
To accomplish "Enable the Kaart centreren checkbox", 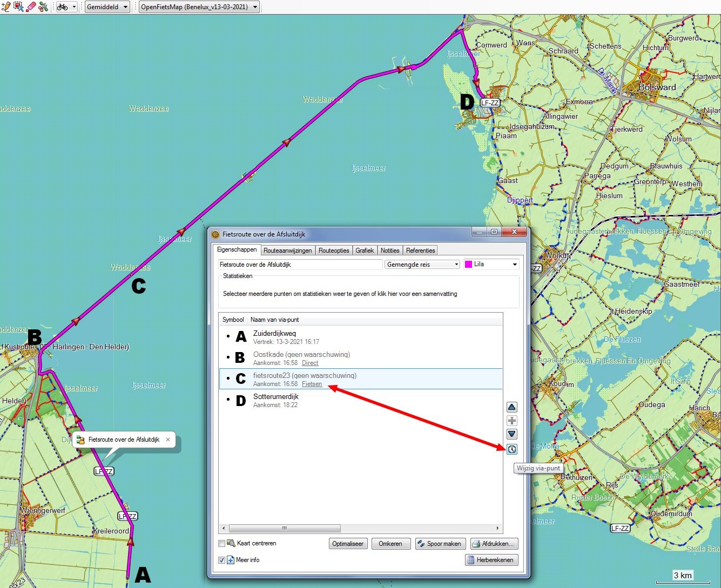I will click(222, 544).
